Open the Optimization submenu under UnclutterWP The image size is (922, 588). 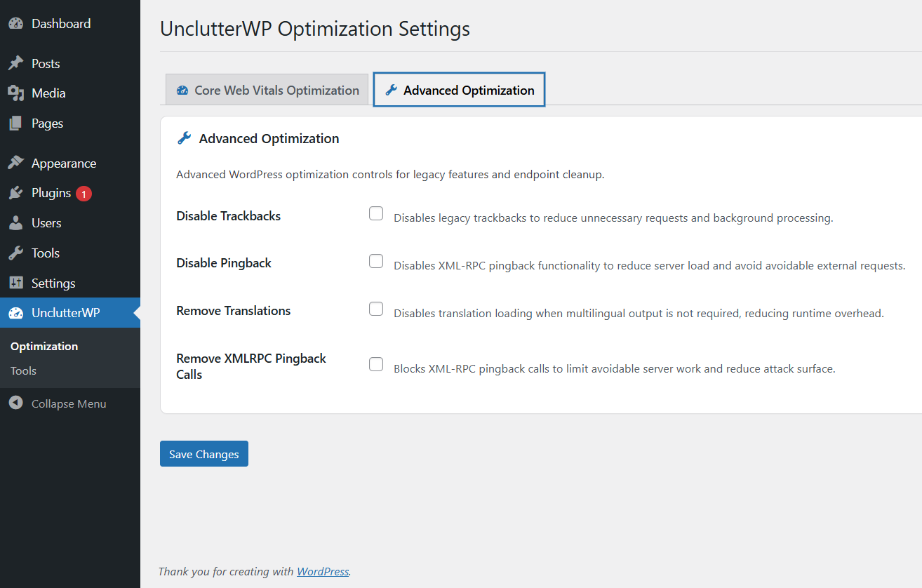(x=44, y=347)
